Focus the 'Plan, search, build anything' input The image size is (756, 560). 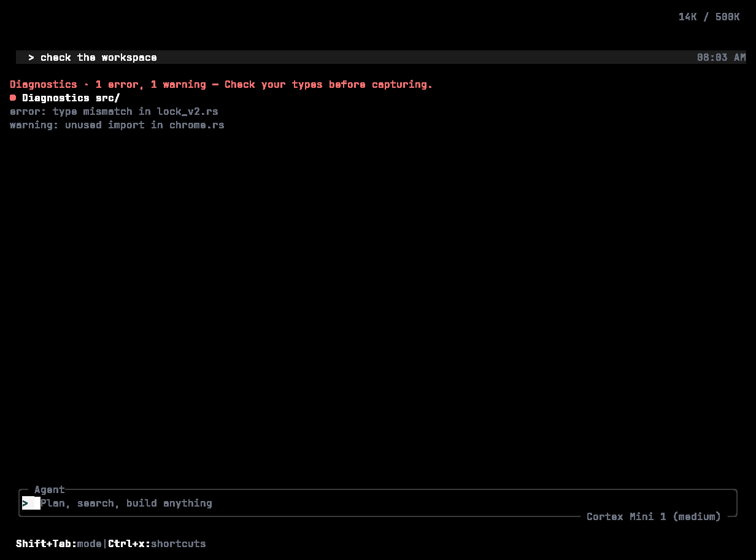coord(378,503)
